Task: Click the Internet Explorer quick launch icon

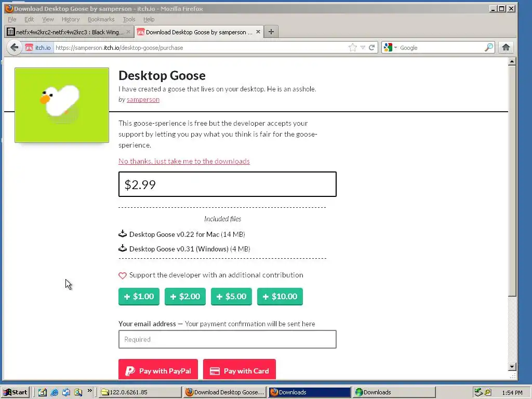Action: tap(54, 392)
